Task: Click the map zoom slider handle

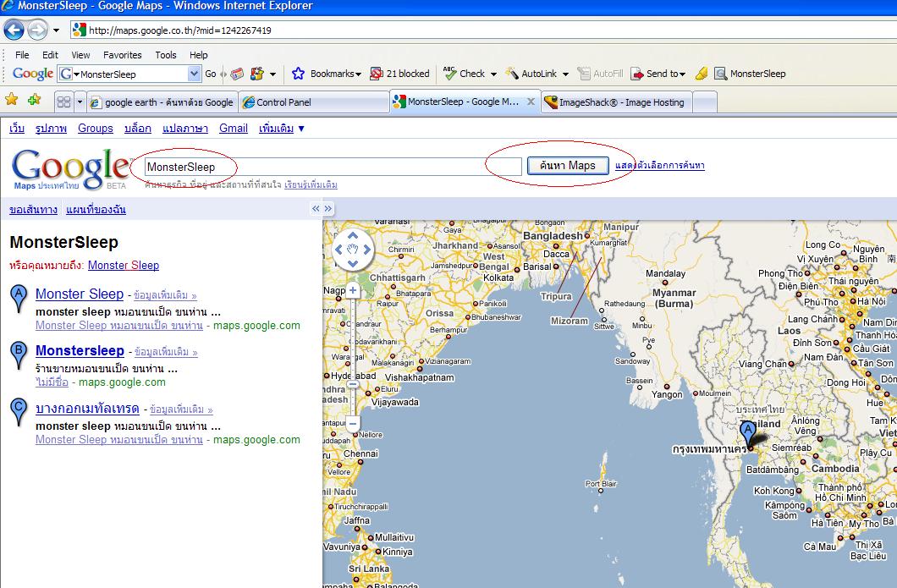Action: coord(352,384)
